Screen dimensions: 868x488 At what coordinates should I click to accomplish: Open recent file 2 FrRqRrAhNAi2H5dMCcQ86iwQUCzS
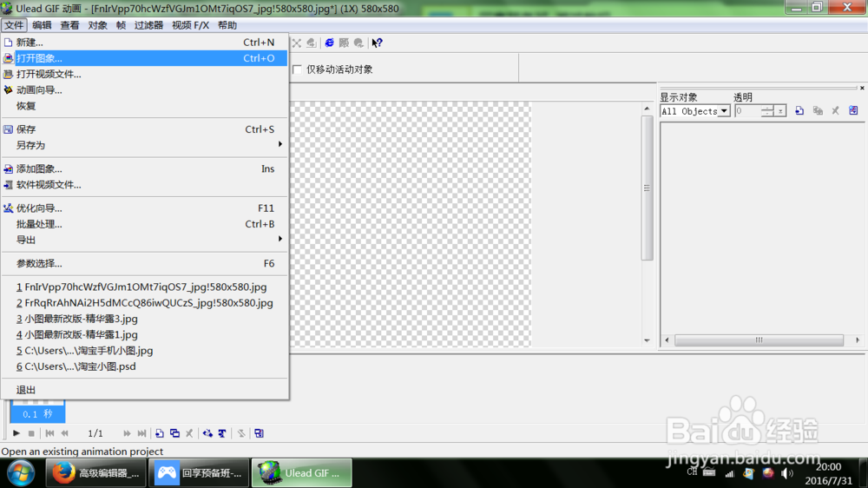(x=145, y=303)
